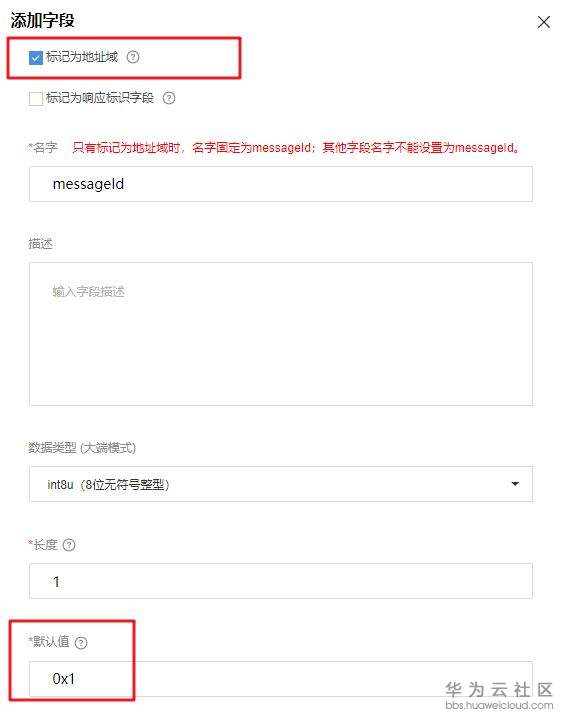The width and height of the screenshot is (567, 720).
Task: Click the 数据类型 (大端模式) label
Action: pyautogui.click(x=82, y=447)
